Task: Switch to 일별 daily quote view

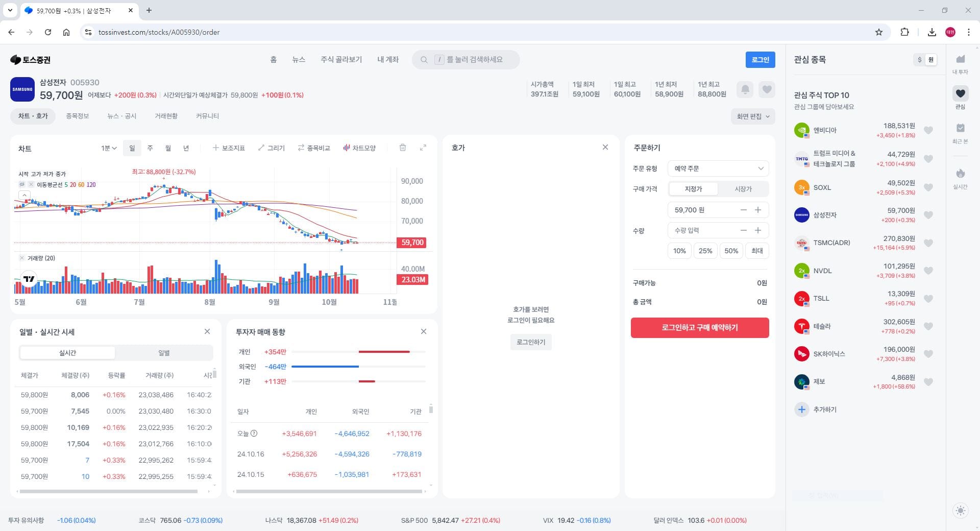Action: coord(164,353)
